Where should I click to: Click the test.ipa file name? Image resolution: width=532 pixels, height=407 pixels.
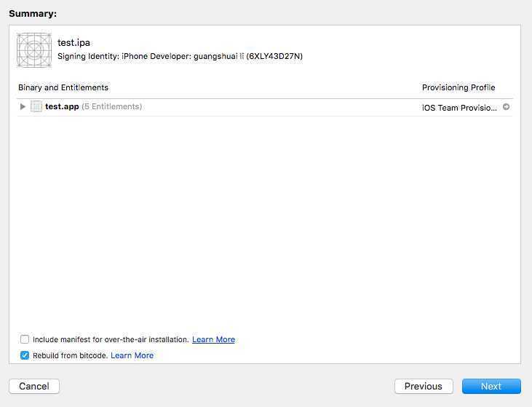[74, 43]
